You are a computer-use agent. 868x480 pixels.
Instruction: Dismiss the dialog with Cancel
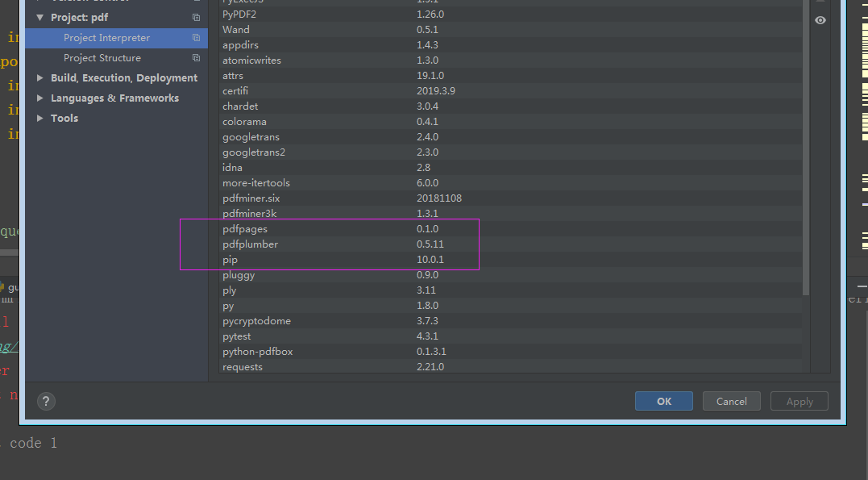point(731,401)
